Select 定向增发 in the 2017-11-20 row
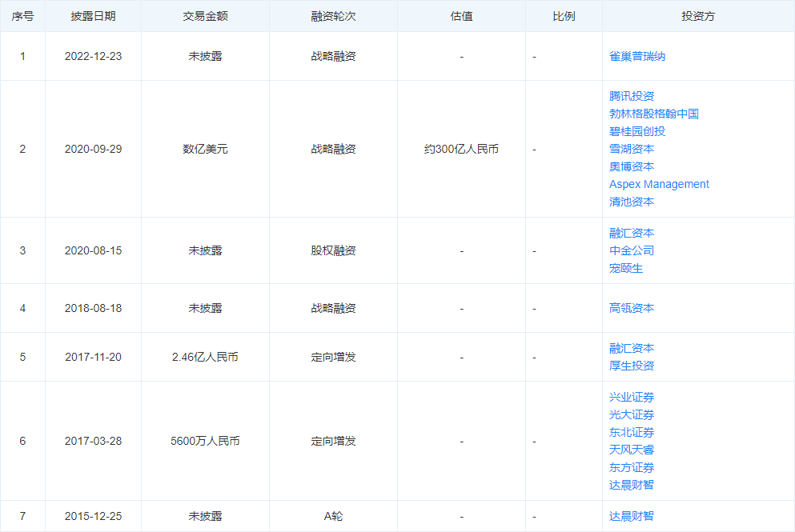 click(333, 357)
